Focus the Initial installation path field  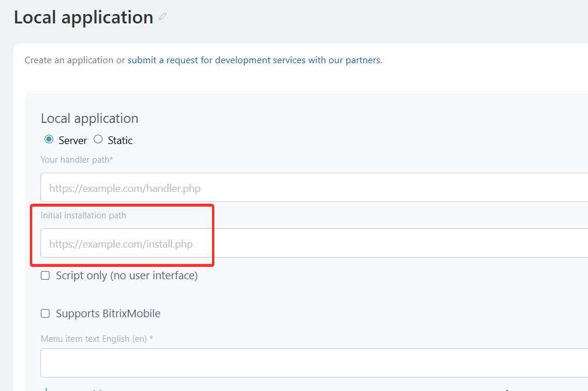tap(314, 243)
